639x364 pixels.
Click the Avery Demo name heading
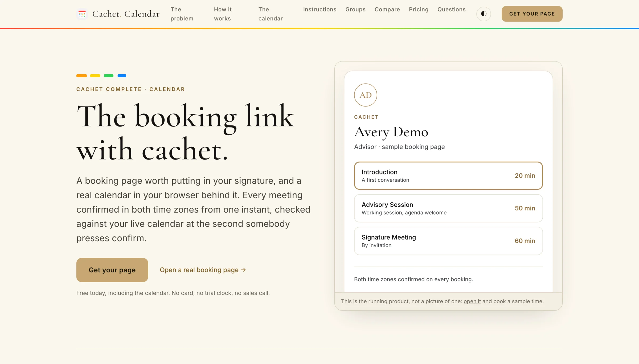(x=391, y=132)
